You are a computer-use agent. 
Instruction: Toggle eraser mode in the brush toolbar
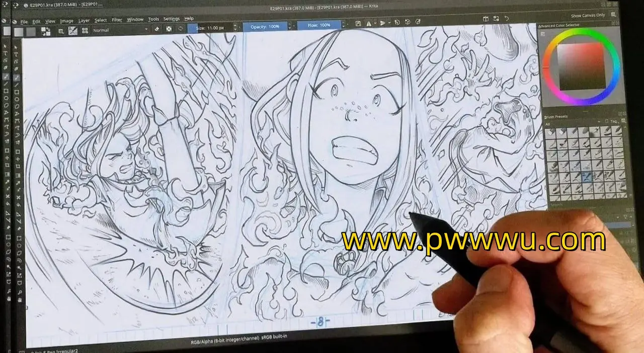[x=157, y=29]
